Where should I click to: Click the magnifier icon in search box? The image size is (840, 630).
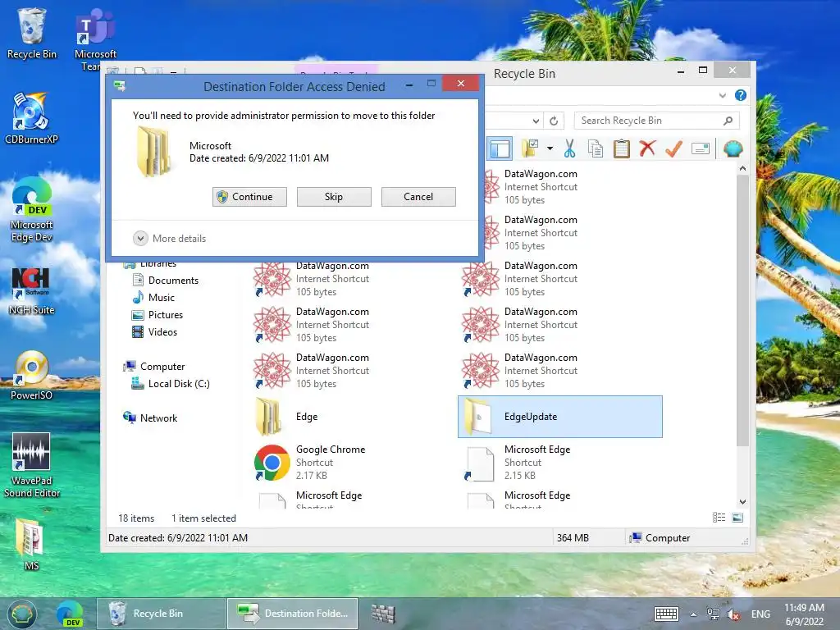coord(728,121)
